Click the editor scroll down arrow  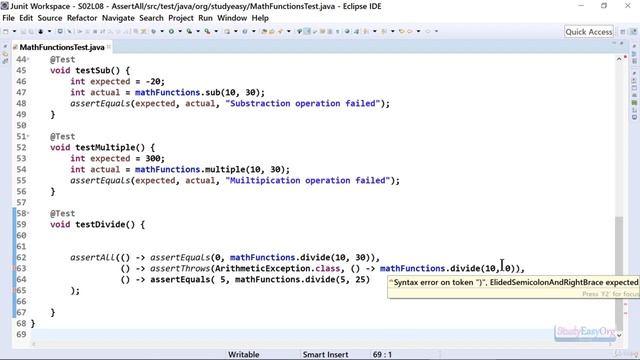tap(619, 335)
